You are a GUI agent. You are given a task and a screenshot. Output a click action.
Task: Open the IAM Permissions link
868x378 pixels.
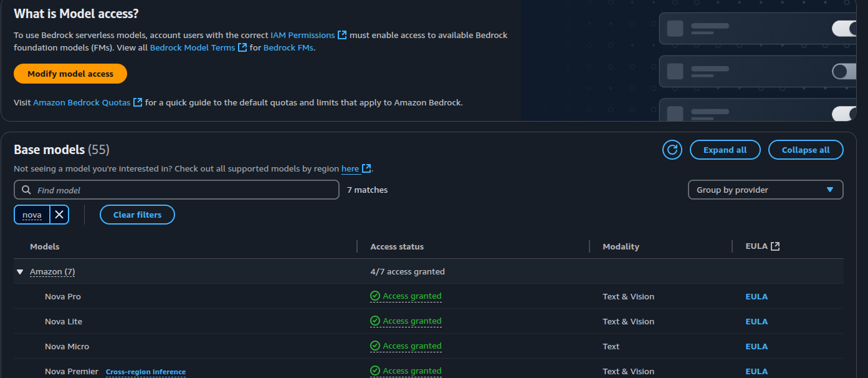[303, 36]
